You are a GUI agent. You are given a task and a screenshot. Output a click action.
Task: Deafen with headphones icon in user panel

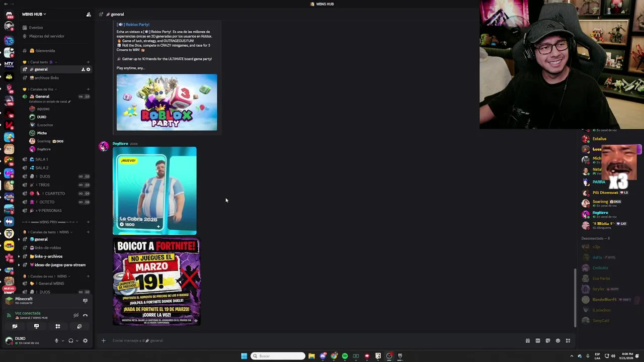tap(70, 340)
